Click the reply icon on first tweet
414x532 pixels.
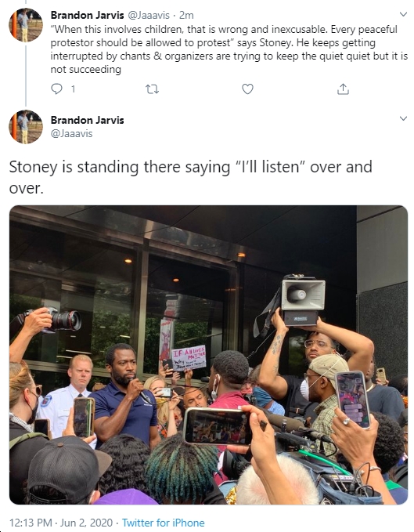point(56,89)
